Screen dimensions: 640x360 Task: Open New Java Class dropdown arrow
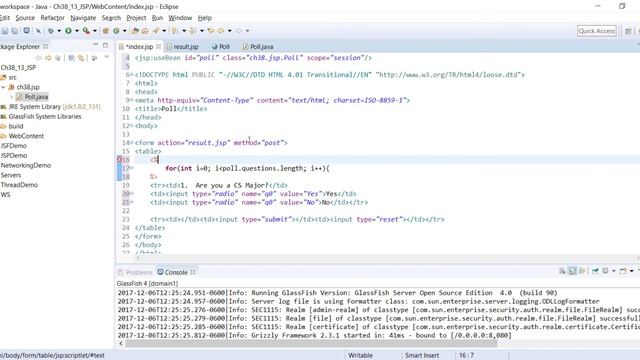(124, 31)
